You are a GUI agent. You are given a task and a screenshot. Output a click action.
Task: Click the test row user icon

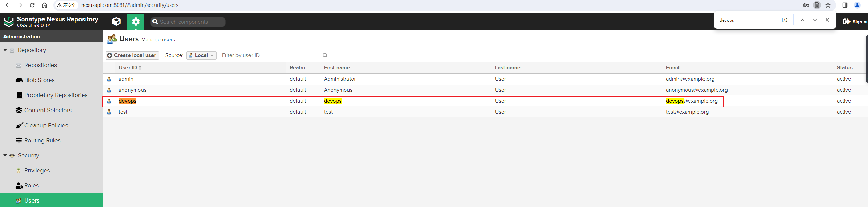pyautogui.click(x=109, y=112)
